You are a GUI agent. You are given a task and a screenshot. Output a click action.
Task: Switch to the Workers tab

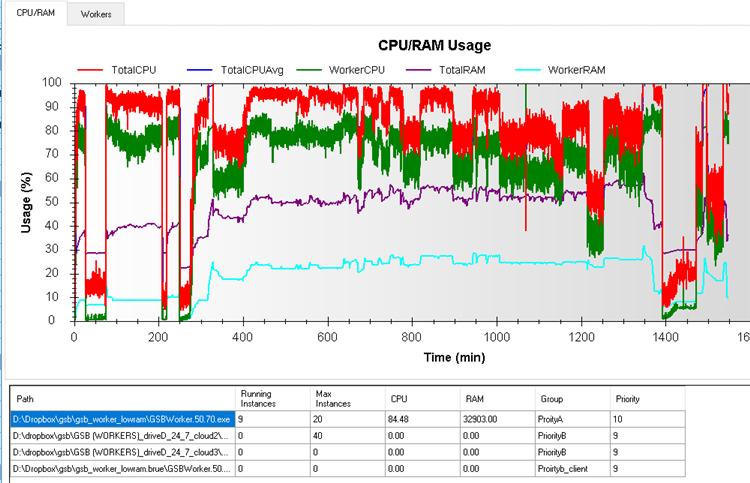click(97, 13)
